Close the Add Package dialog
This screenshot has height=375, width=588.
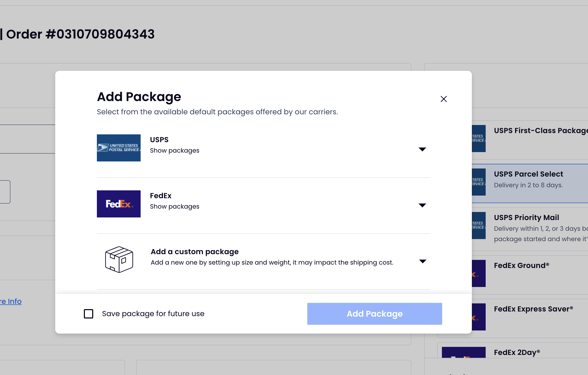pyautogui.click(x=444, y=99)
